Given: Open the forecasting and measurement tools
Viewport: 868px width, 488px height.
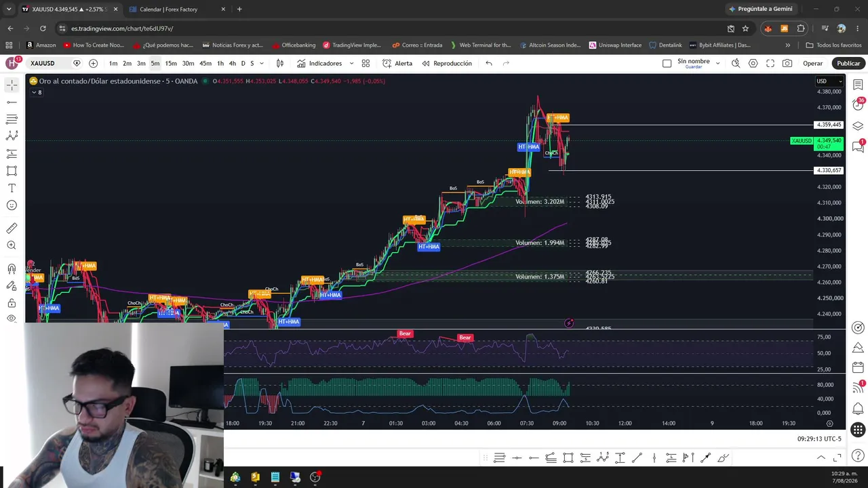Looking at the screenshot, I should click(x=12, y=154).
